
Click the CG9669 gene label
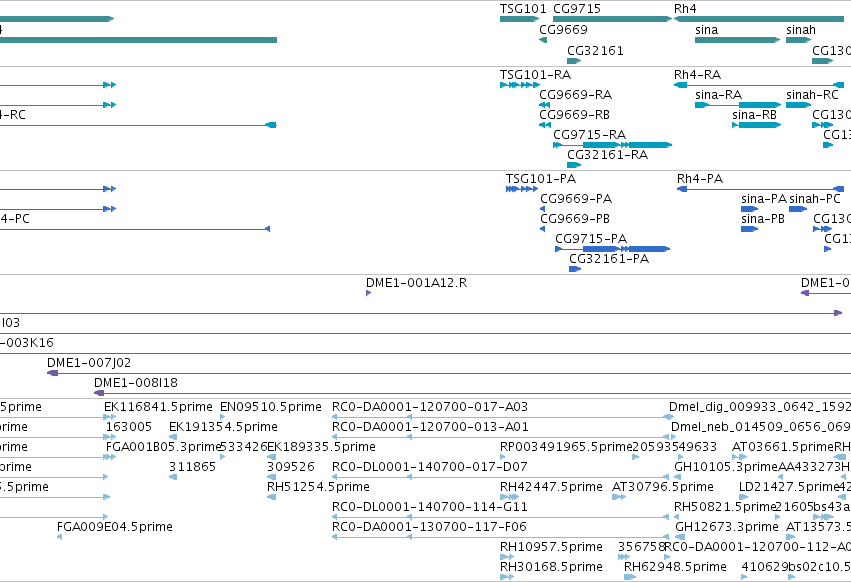(563, 29)
